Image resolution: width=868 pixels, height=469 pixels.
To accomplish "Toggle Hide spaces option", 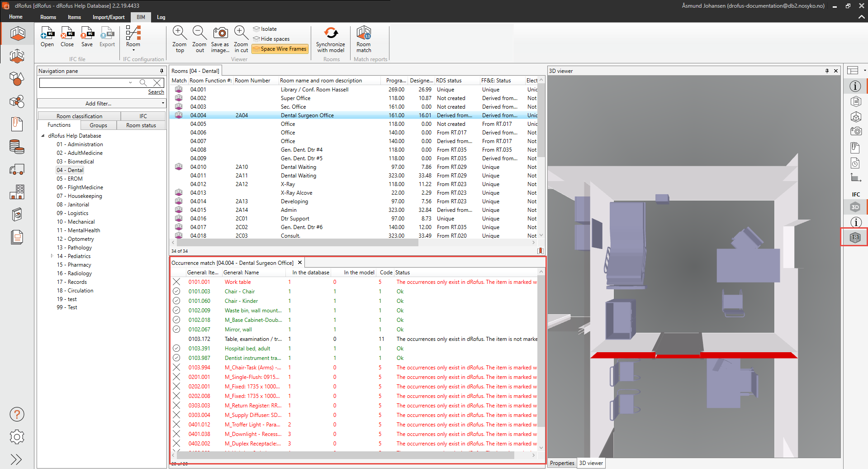I will 271,39.
